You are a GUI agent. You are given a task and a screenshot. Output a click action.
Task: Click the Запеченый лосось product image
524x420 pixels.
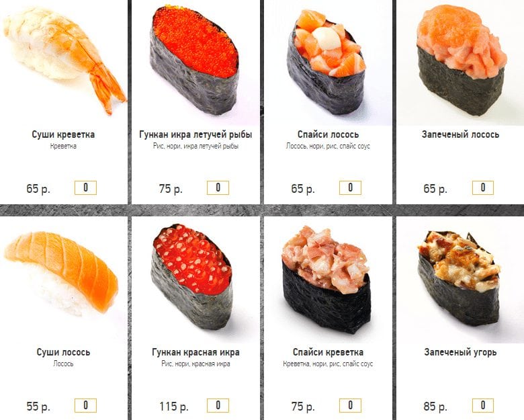pos(460,62)
